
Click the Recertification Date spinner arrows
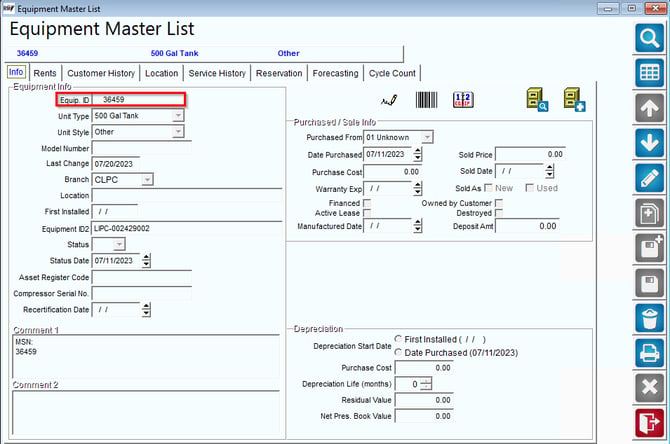point(146,310)
